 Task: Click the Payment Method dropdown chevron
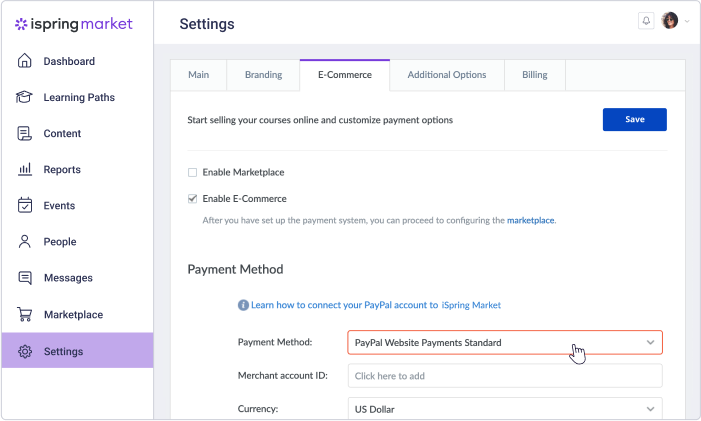pos(650,343)
